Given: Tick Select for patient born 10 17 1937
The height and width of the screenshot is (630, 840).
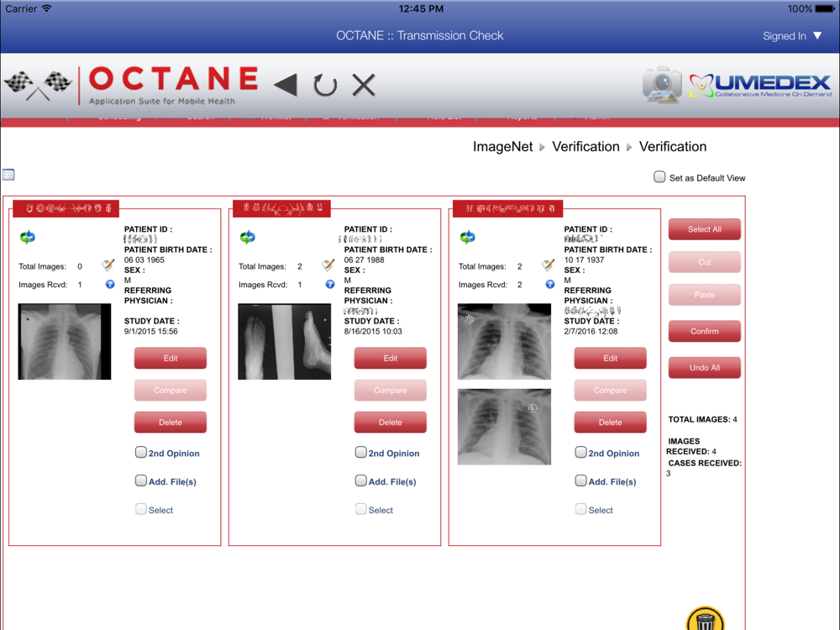Looking at the screenshot, I should click(x=580, y=509).
